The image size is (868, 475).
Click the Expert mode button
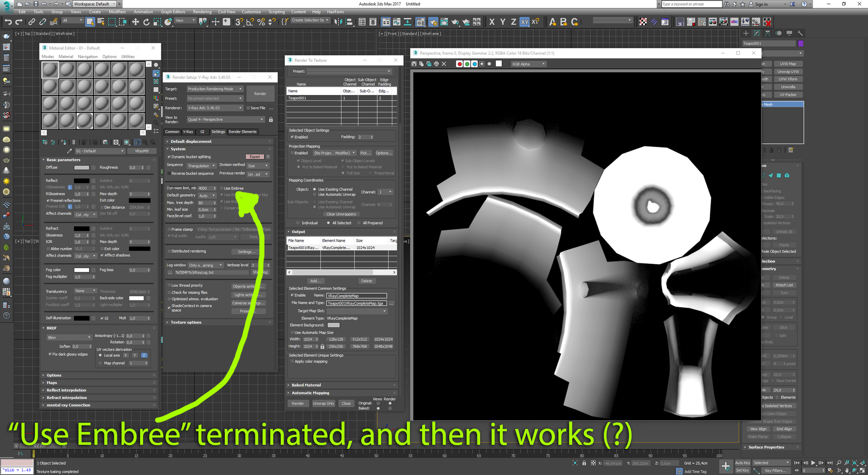click(x=255, y=157)
